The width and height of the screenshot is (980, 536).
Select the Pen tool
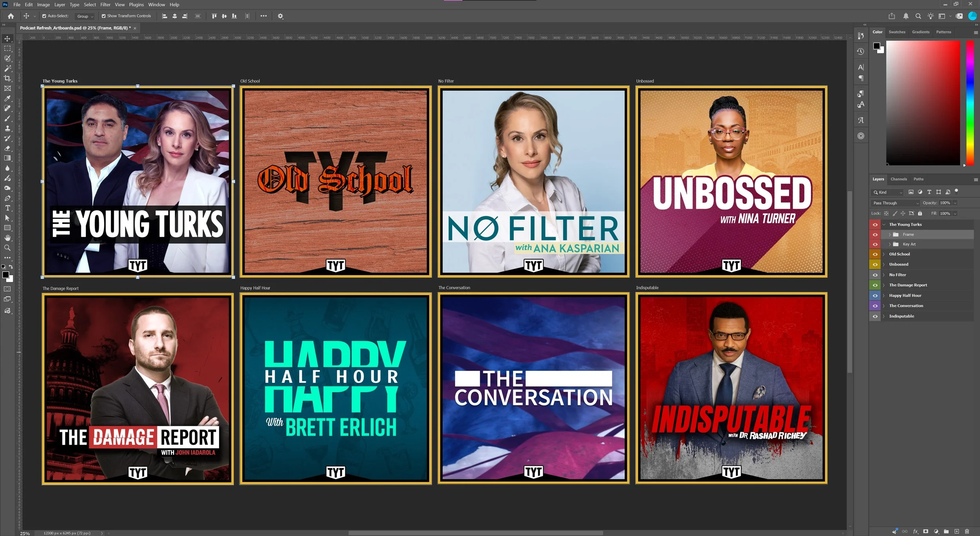click(7, 198)
